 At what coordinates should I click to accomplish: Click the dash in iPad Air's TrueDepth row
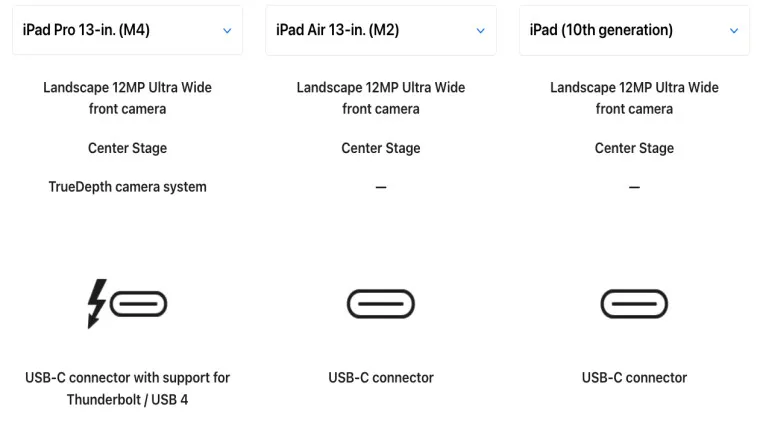coord(381,187)
